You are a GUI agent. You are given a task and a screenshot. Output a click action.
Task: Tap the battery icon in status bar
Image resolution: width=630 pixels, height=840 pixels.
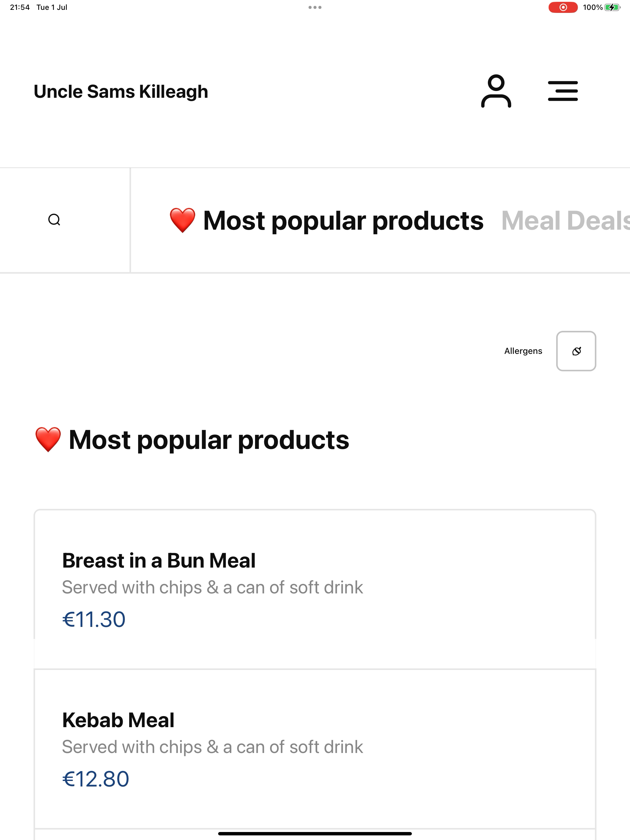612,7
